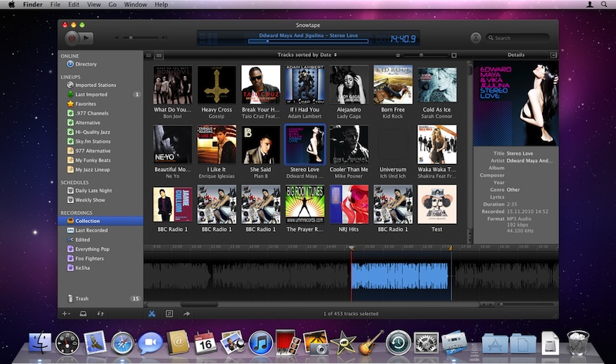
Task: Open the add (+) menu below sidebar
Action: [x=65, y=313]
